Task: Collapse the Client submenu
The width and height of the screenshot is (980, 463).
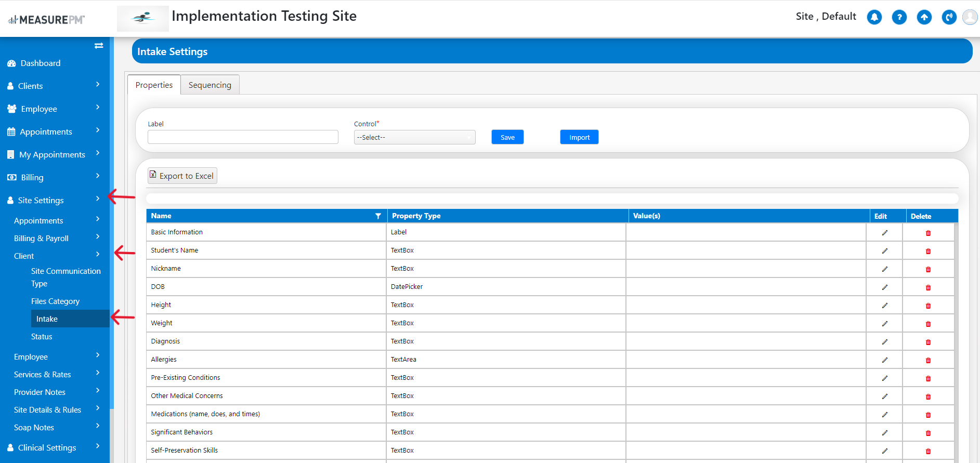Action: click(55, 256)
